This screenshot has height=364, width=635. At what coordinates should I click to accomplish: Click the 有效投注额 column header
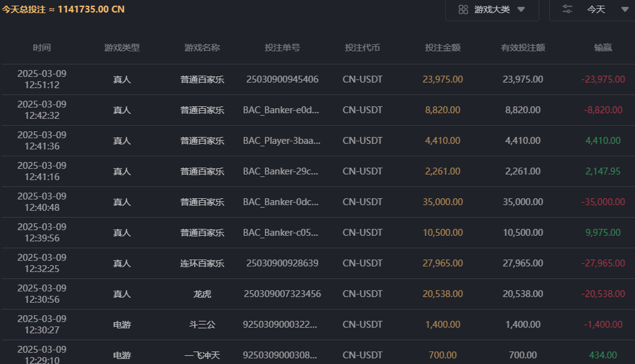tap(523, 48)
